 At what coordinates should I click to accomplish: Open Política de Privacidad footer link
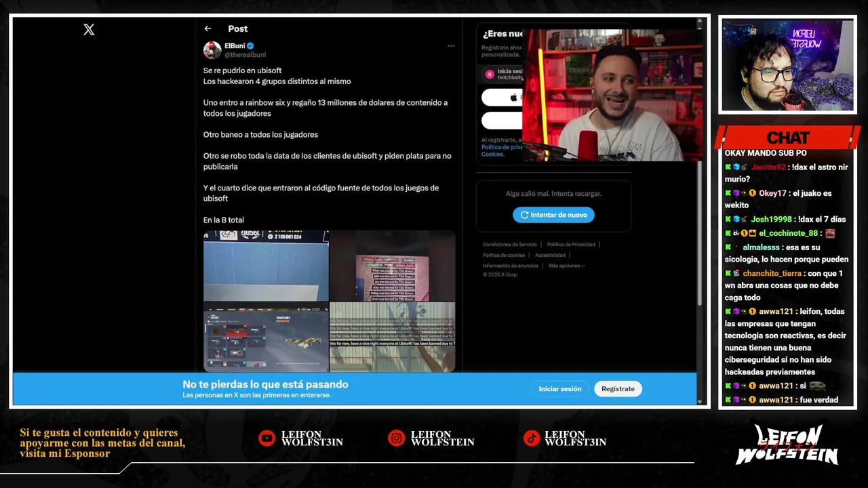[x=571, y=245]
